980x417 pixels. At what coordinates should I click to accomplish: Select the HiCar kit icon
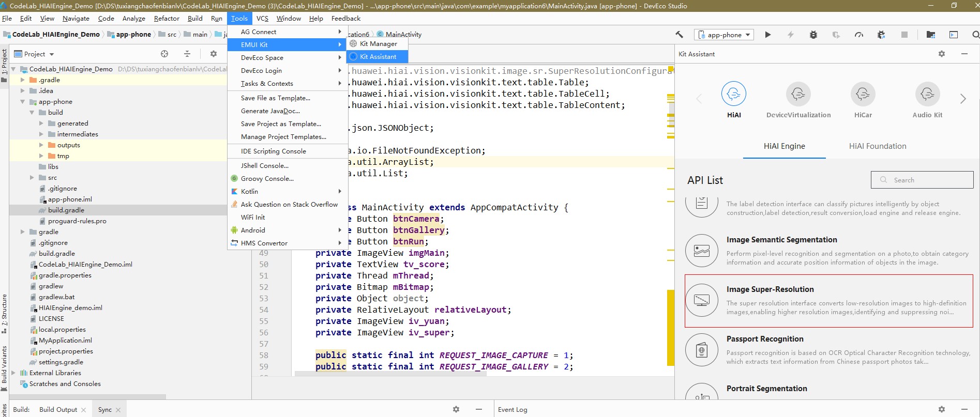pyautogui.click(x=863, y=94)
